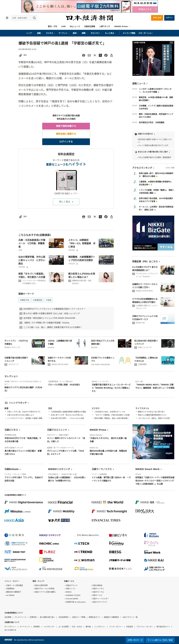Open the share/export icon under the dateline
Image resolution: width=179 pixels, height=644 pixels.
(112, 55)
